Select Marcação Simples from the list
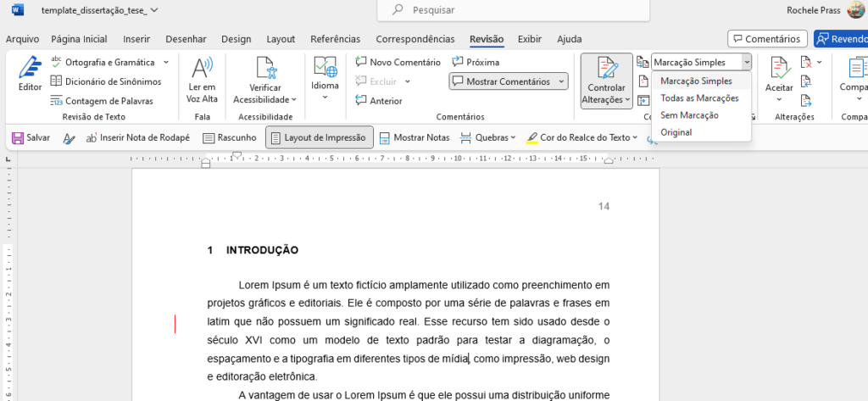Viewport: 868px width, 401px height. point(701,81)
